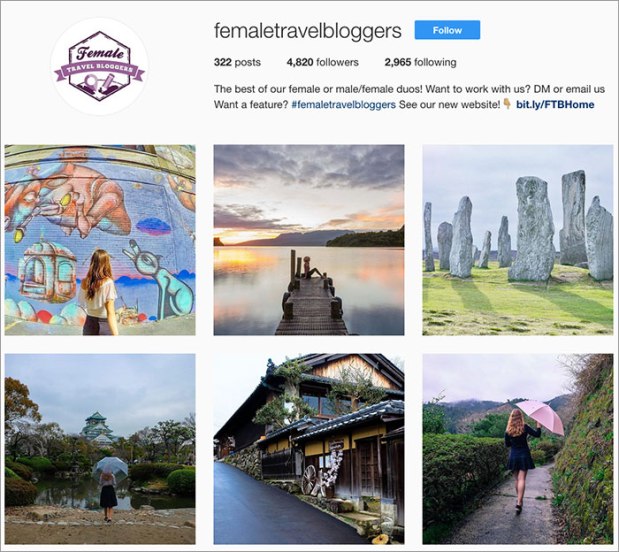
Task: Visit the bit.ly/FTBHome website link
Action: tap(555, 105)
